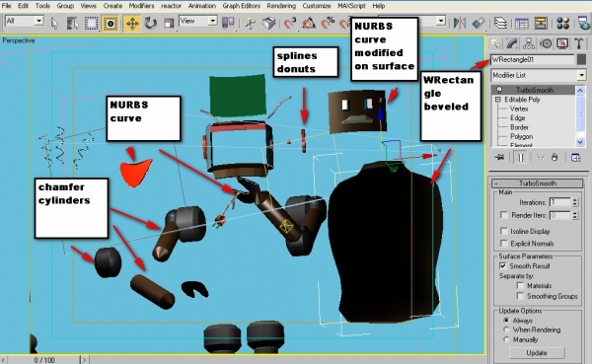Click the Pin Stack icon

coord(500,157)
